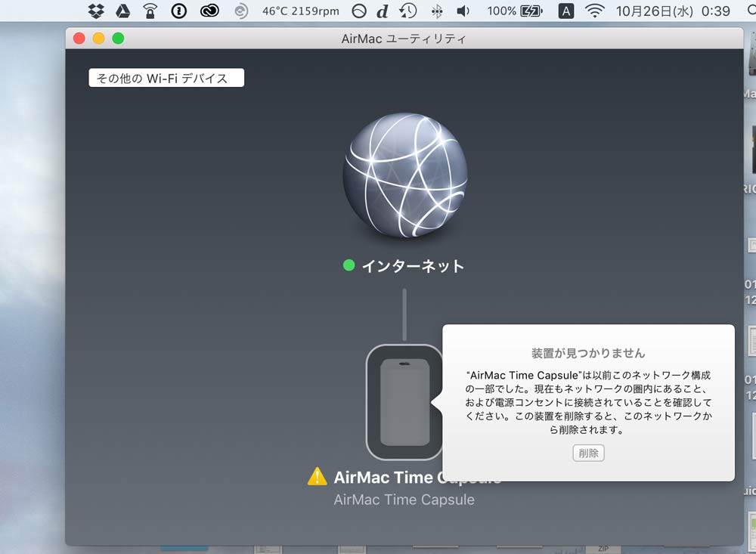The height and width of the screenshot is (554, 756).
Task: Click the gray AirMac Time Capsule subtitle
Action: tap(404, 500)
